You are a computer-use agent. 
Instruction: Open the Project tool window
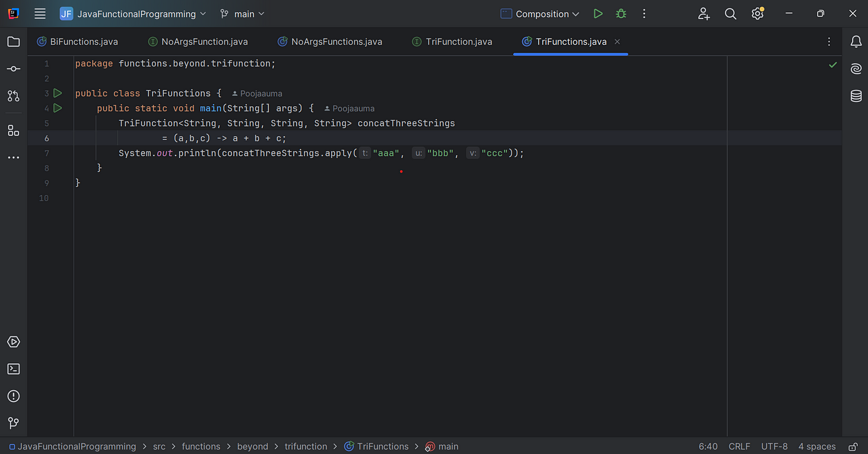(x=13, y=42)
